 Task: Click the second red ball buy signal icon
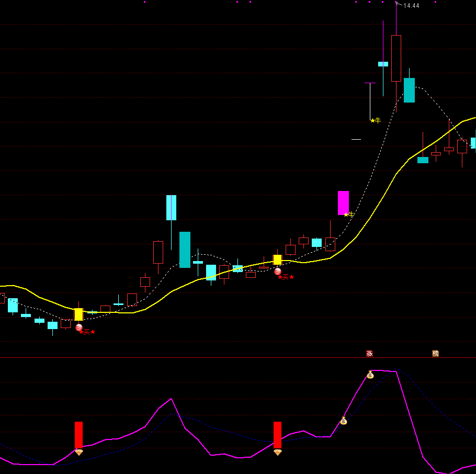point(278,272)
